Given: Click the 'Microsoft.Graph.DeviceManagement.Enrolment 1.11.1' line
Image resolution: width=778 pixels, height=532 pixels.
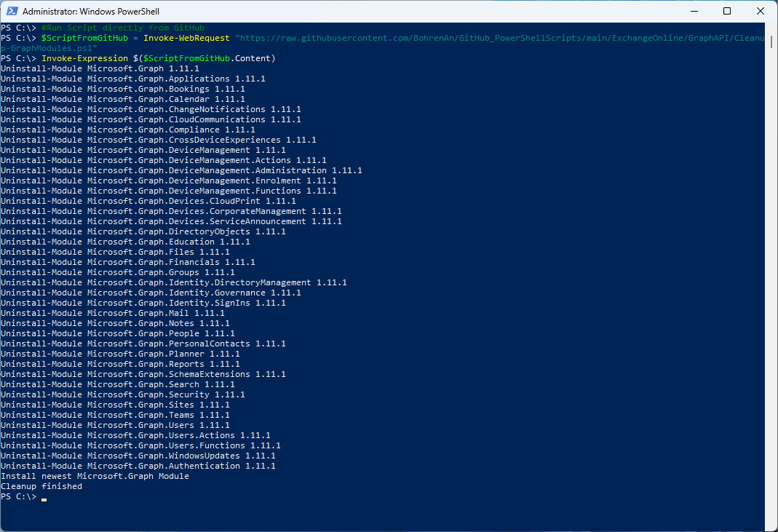Looking at the screenshot, I should click(x=169, y=180).
